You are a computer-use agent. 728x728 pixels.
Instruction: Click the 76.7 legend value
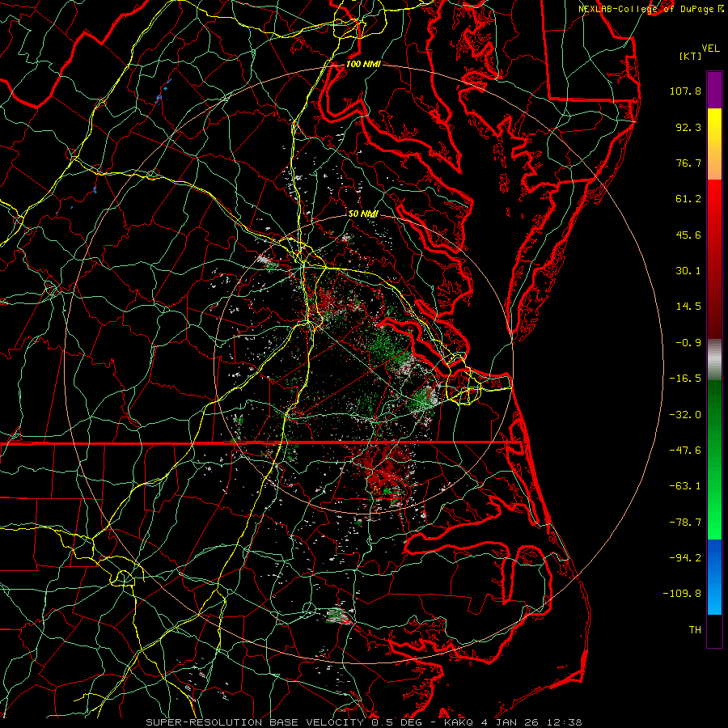688,163
